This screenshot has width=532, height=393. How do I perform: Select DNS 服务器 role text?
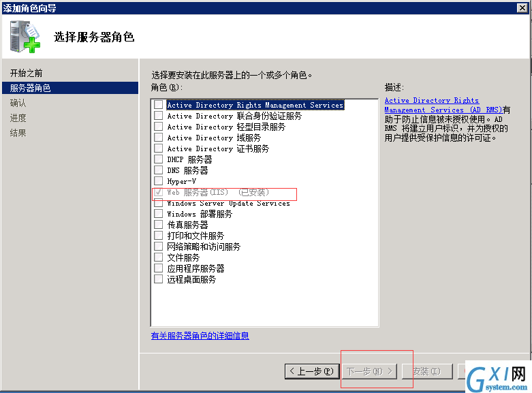pyautogui.click(x=187, y=170)
